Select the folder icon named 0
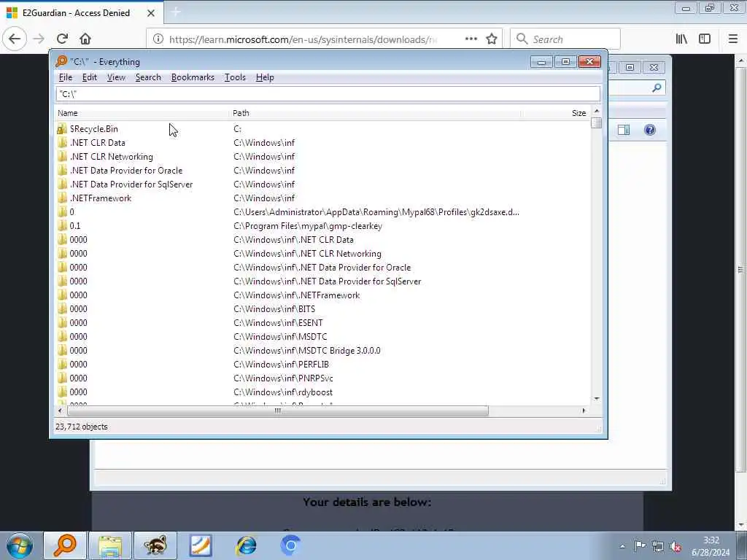 (x=62, y=212)
